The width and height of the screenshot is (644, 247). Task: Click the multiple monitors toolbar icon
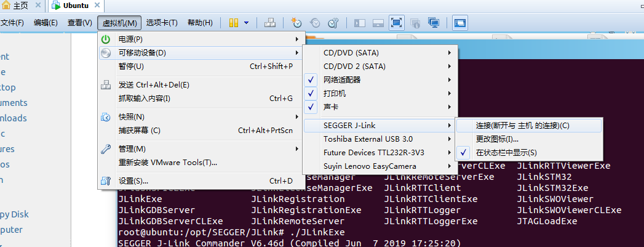pos(433,23)
